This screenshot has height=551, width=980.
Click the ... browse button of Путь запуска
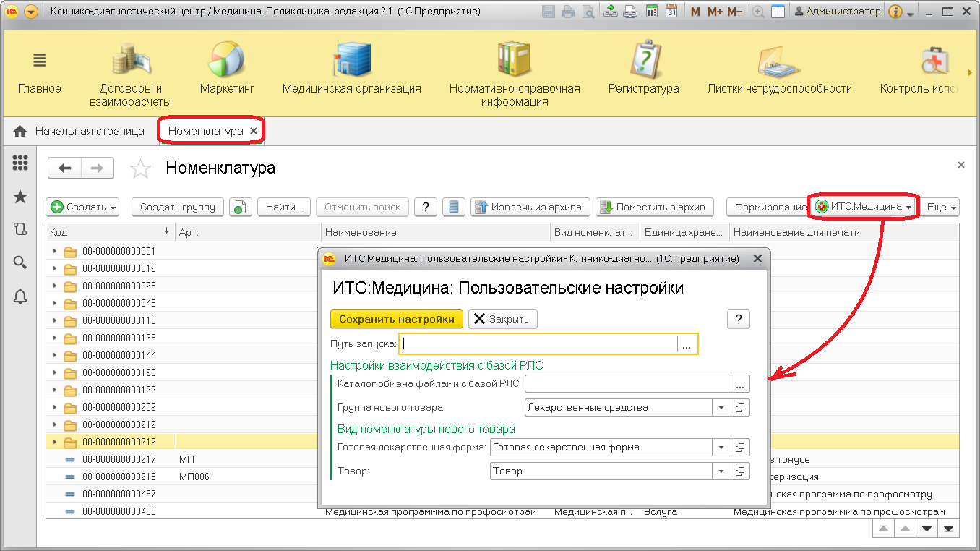coord(687,344)
